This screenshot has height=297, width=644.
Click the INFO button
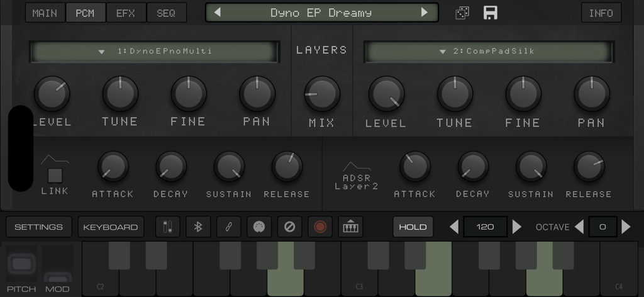point(601,13)
